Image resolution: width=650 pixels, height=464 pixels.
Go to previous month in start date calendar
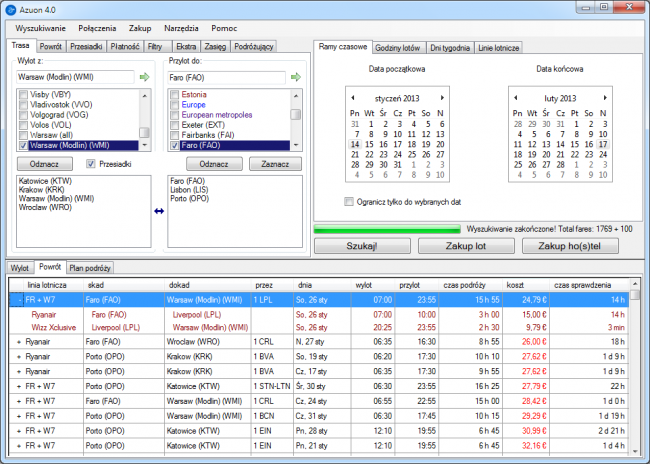click(x=351, y=98)
